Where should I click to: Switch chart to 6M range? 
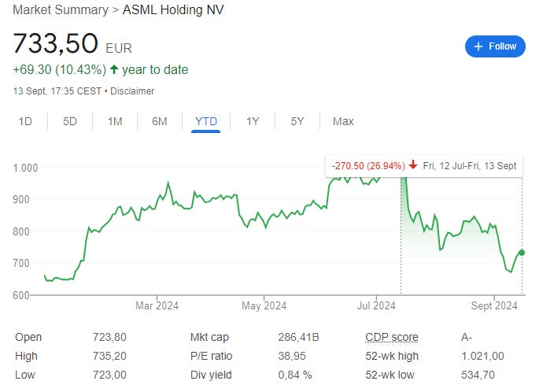coord(160,121)
